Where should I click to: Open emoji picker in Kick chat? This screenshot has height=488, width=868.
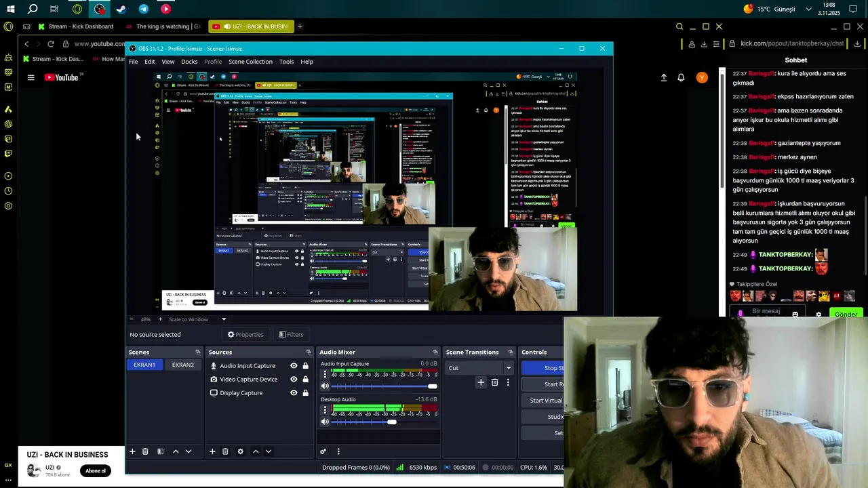795,314
